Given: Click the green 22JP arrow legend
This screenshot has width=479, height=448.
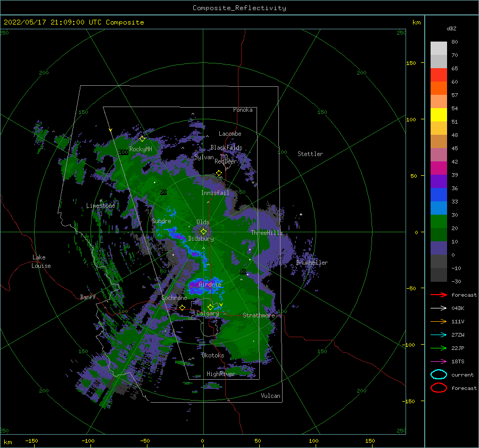Looking at the screenshot, I should [439, 348].
